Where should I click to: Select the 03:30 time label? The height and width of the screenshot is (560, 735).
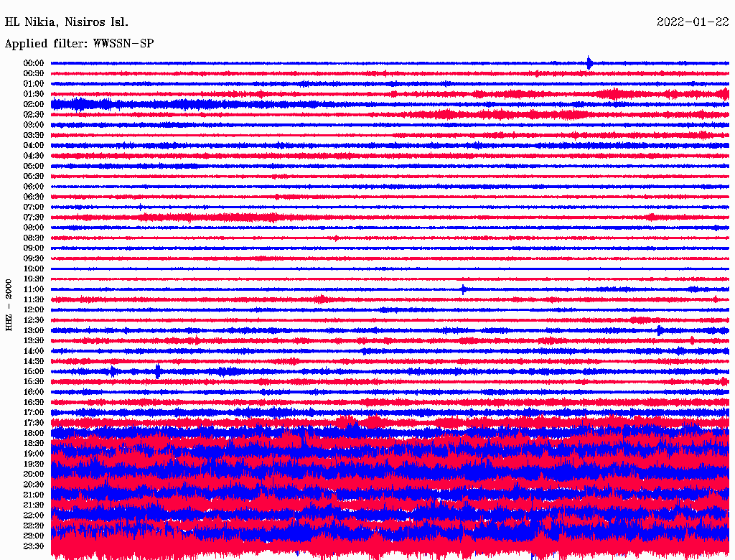click(x=34, y=135)
